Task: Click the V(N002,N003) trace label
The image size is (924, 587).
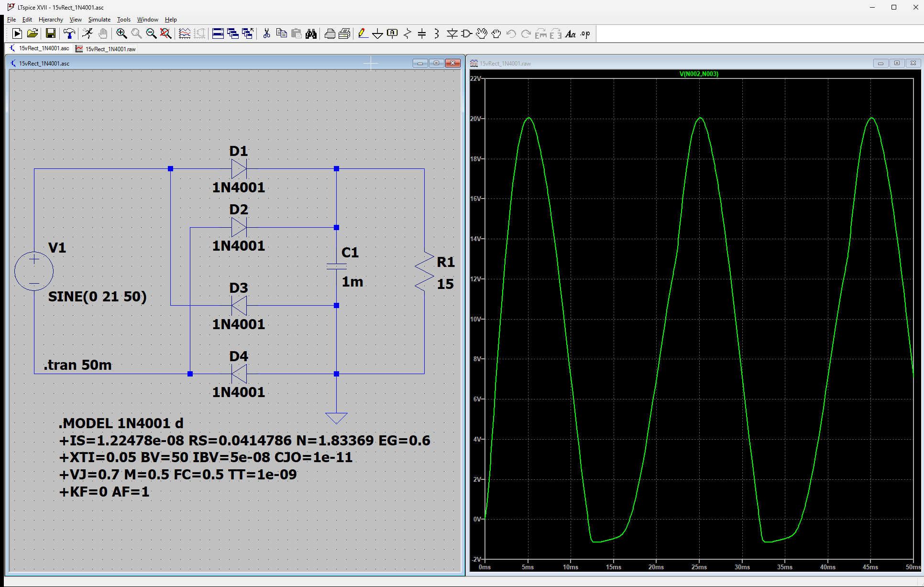Action: 699,74
